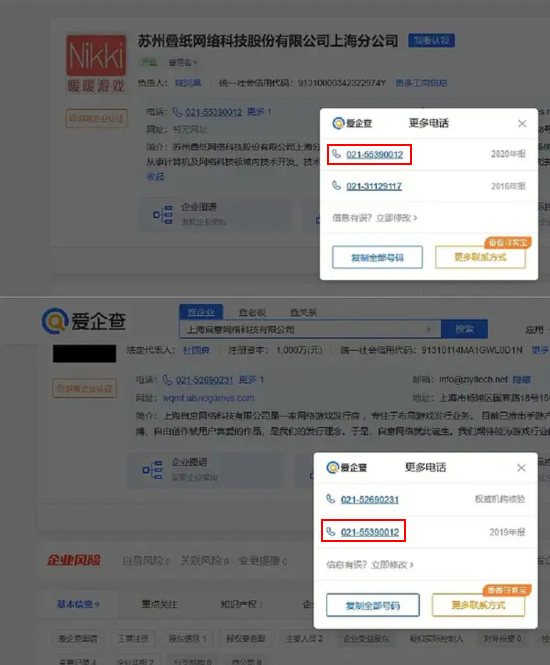The width and height of the screenshot is (550, 665).
Task: Jump to 工商注册 section tag
Action: [x=133, y=638]
